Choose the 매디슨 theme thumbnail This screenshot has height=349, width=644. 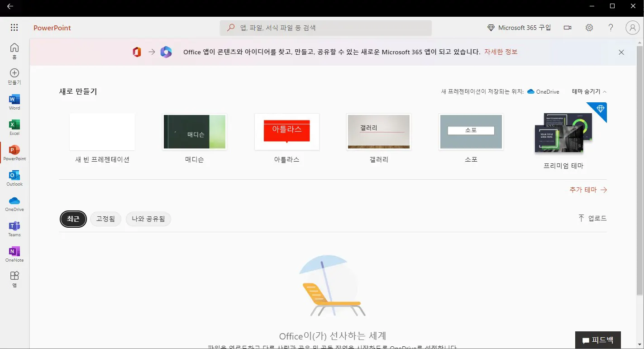[x=195, y=132]
